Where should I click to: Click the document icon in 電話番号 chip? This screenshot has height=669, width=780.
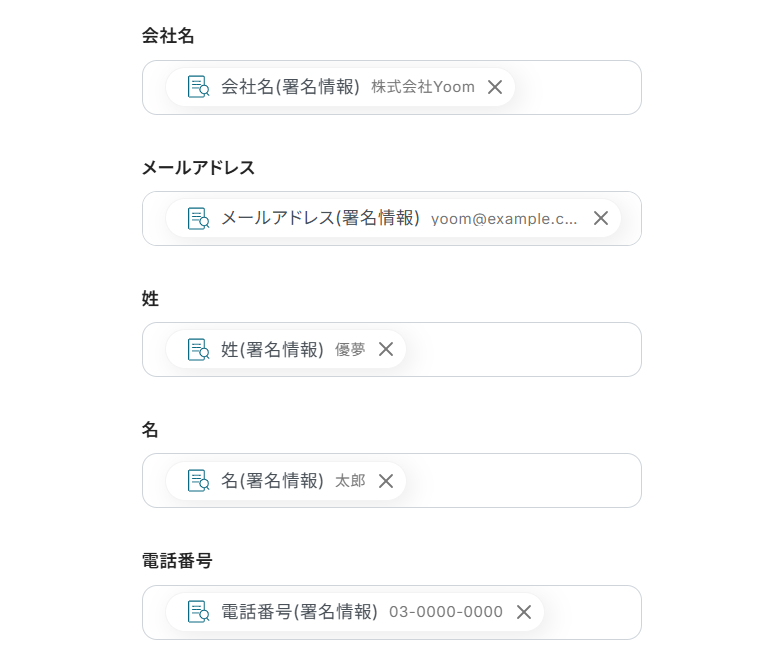198,612
